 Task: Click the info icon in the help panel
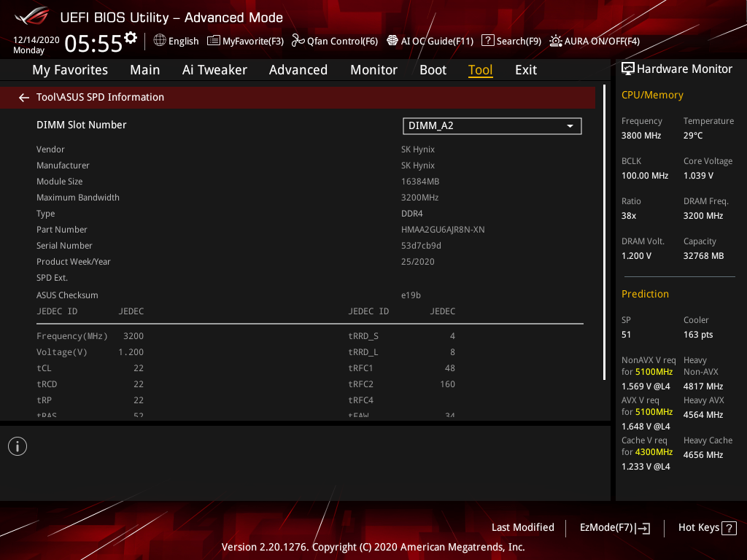(x=18, y=446)
